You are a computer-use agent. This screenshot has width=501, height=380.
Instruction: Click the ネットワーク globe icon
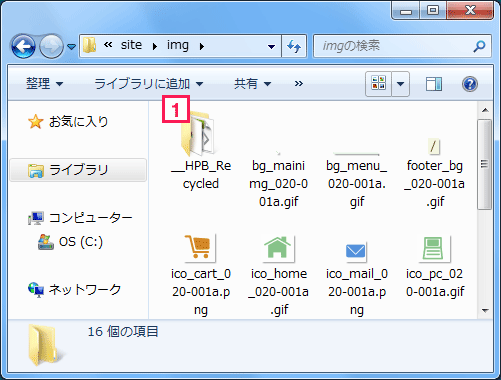[x=36, y=290]
